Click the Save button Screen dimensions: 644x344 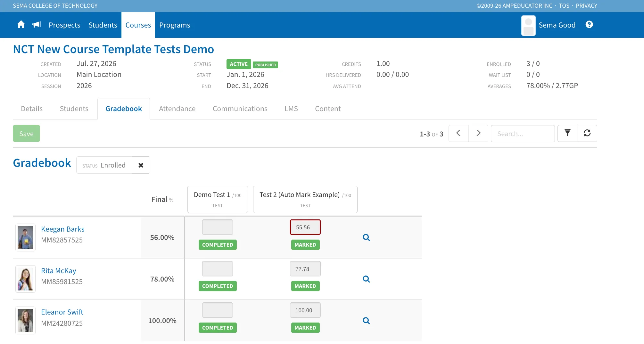26,133
